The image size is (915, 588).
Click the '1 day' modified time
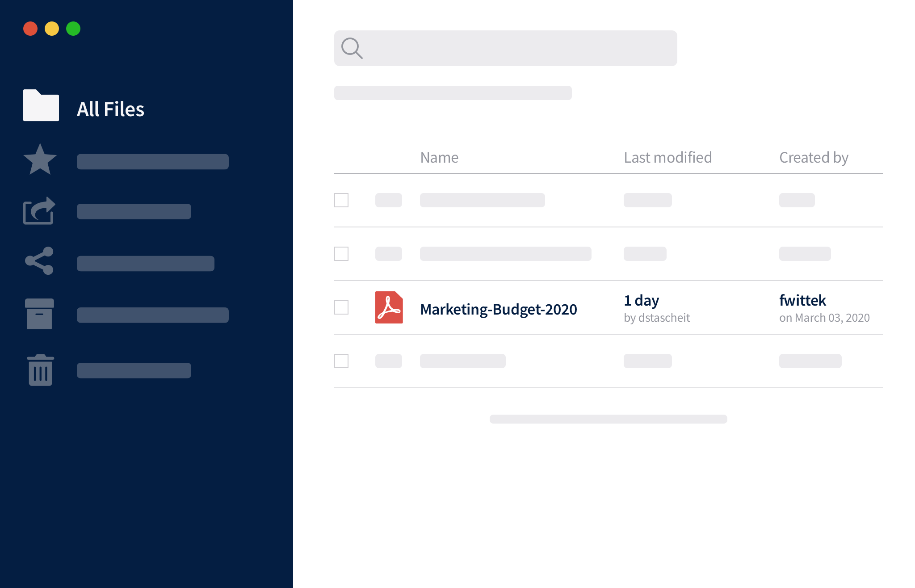click(641, 301)
